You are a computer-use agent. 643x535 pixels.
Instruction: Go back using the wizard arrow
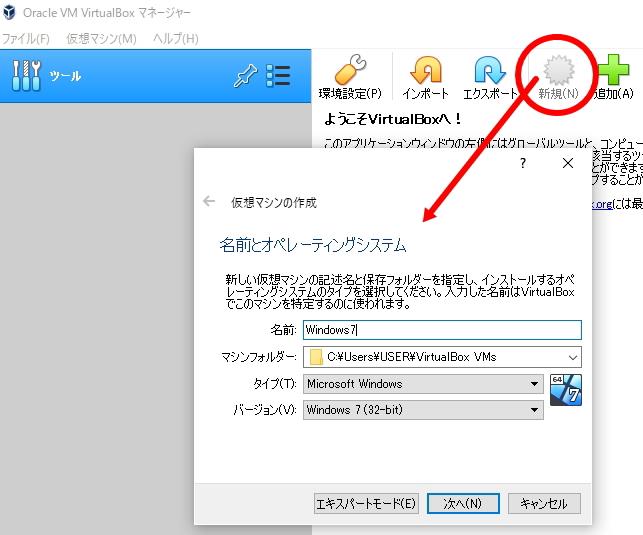(x=209, y=201)
